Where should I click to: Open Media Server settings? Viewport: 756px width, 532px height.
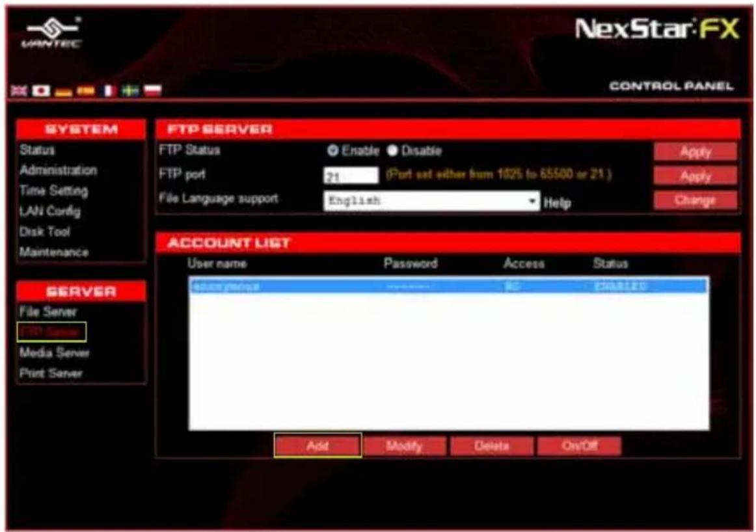tap(55, 352)
